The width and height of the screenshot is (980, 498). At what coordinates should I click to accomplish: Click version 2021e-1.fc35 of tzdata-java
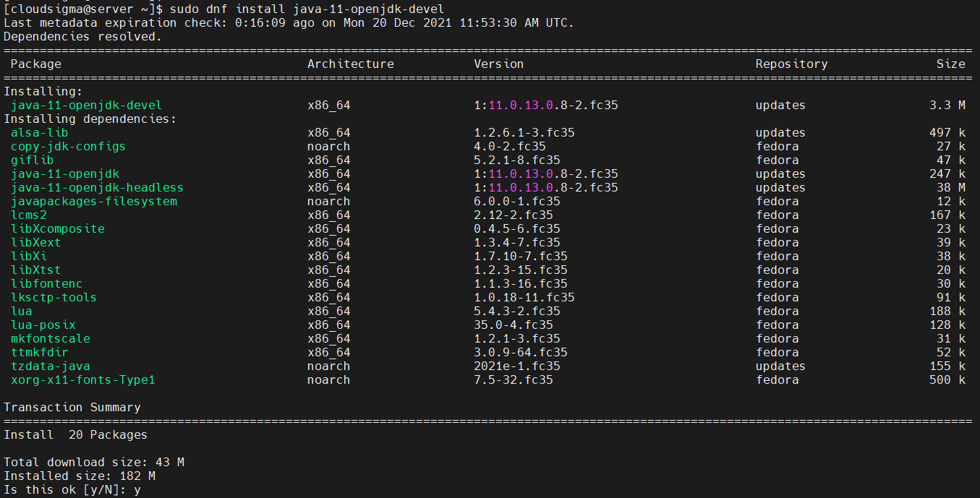click(x=517, y=366)
